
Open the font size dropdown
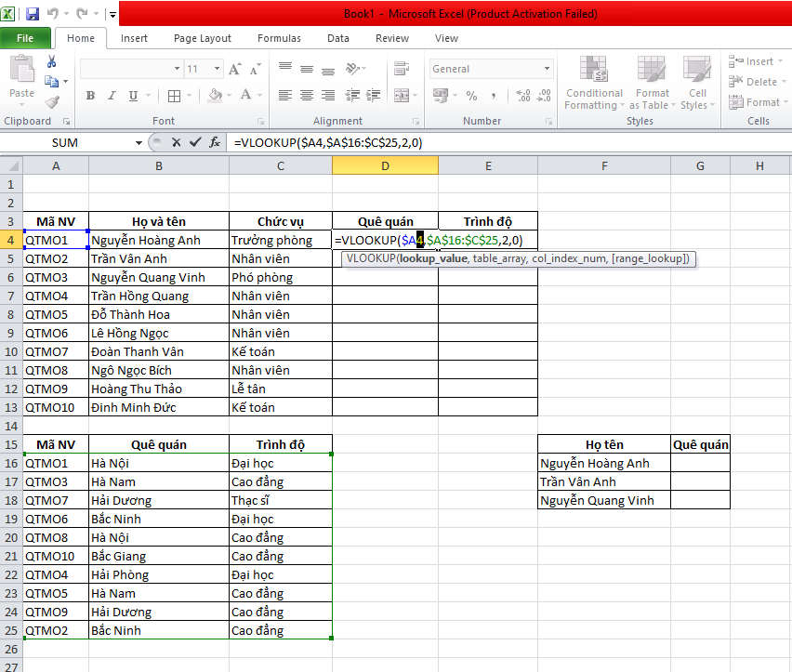(217, 69)
